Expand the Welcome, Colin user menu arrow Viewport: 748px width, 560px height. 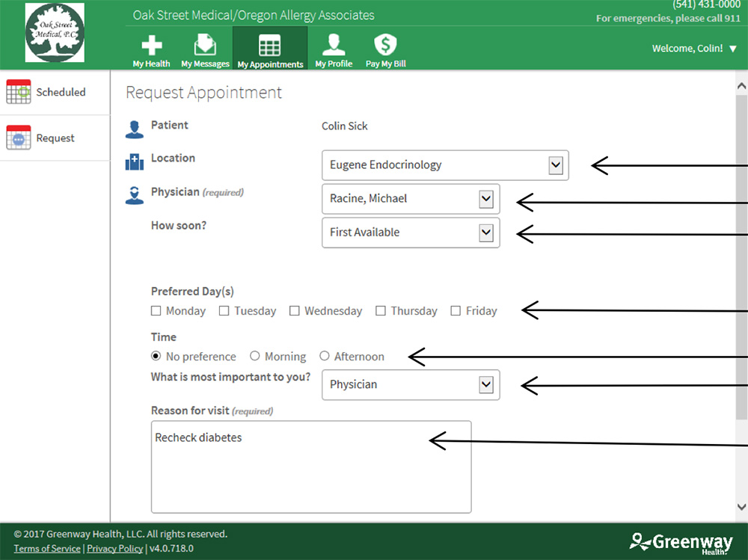click(x=733, y=49)
